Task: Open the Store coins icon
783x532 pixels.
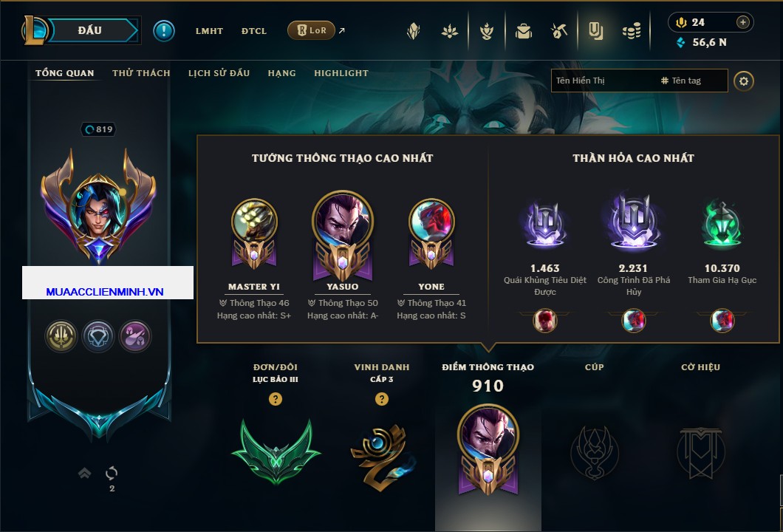Action: coord(632,32)
